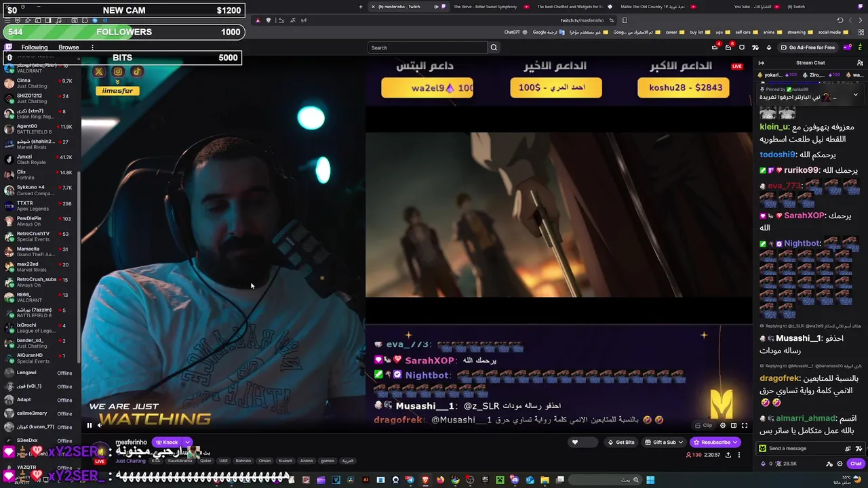
Task: Open the Instagram icon in stream overlay
Action: point(118,72)
